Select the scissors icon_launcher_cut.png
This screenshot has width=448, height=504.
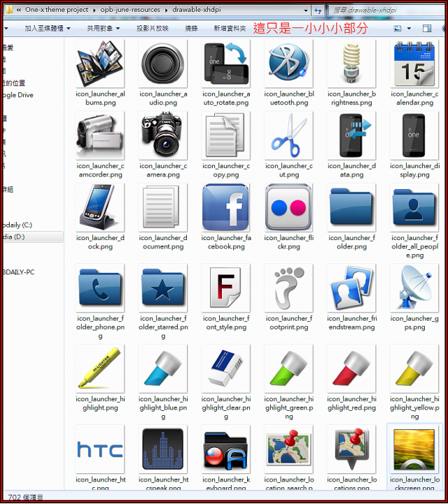288,136
